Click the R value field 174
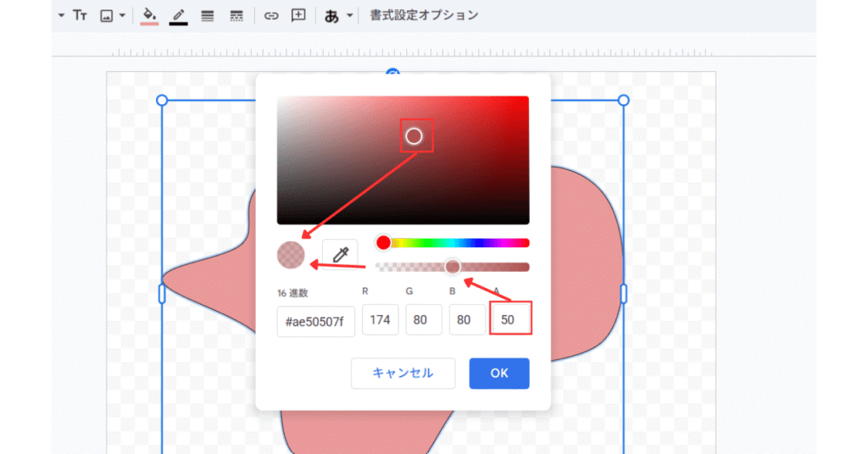 pyautogui.click(x=381, y=319)
